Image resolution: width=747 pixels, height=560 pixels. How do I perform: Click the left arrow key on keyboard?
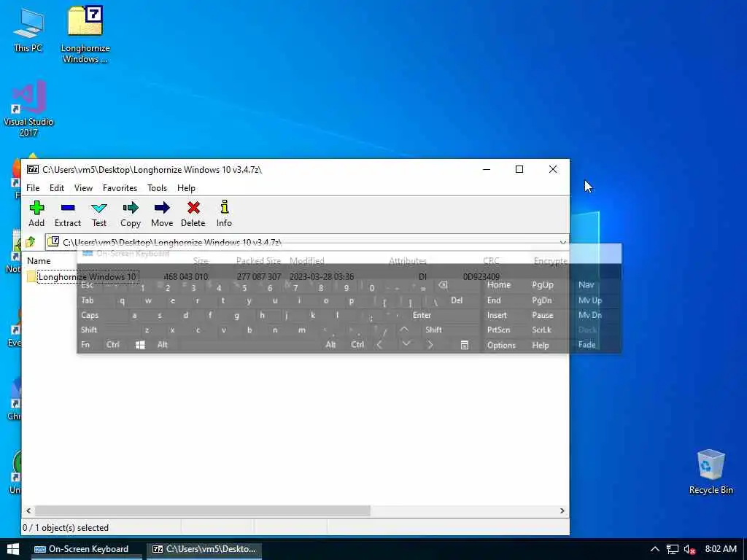pyautogui.click(x=379, y=344)
